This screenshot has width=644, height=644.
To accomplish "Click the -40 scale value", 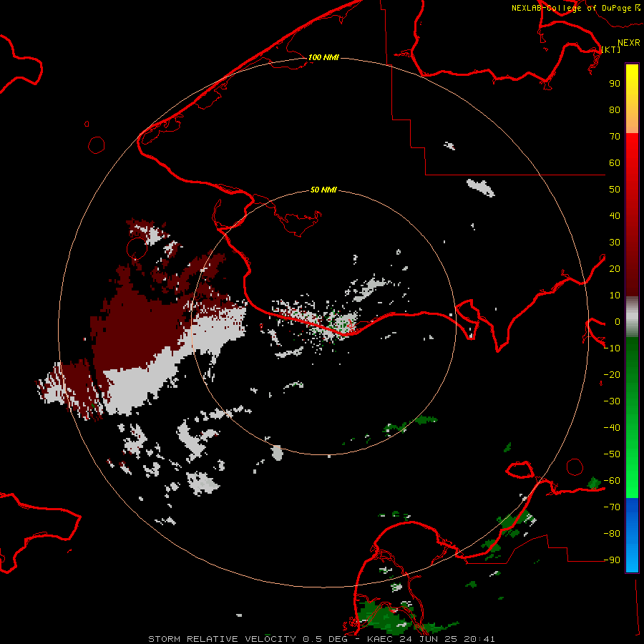I will click(x=612, y=428).
